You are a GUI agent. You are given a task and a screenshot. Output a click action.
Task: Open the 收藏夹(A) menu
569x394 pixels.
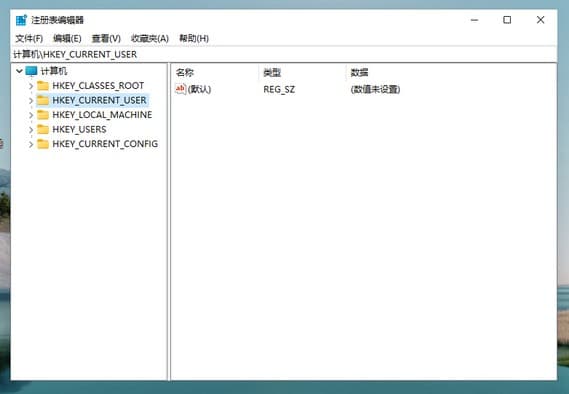tap(150, 38)
